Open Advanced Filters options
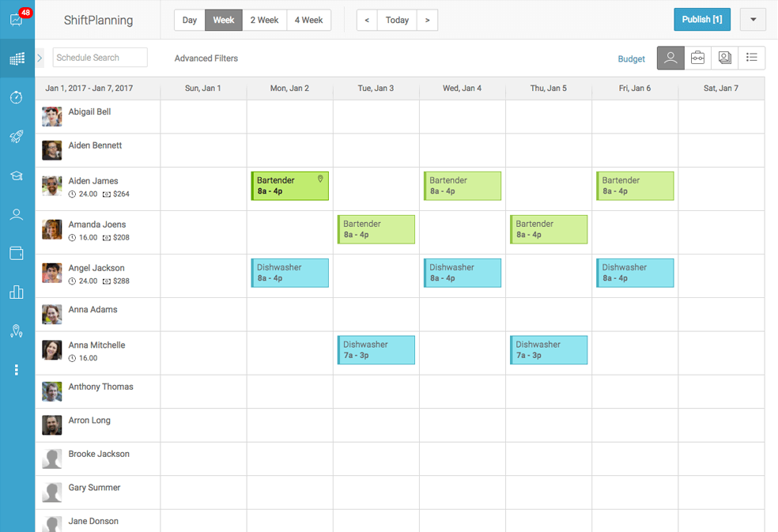This screenshot has height=532, width=778. click(x=206, y=58)
